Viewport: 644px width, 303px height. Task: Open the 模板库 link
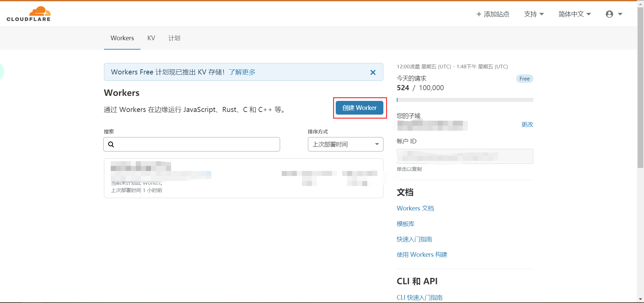coord(406,224)
